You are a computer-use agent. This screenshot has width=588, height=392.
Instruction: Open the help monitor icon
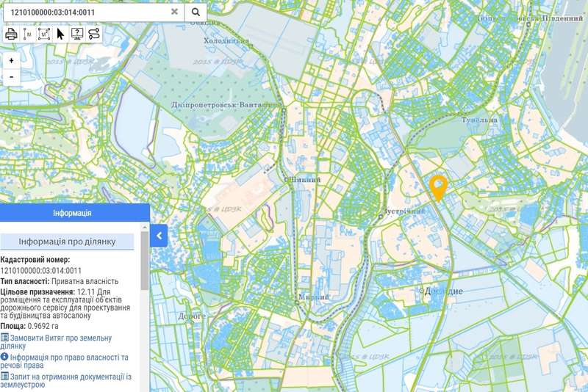[x=77, y=34]
